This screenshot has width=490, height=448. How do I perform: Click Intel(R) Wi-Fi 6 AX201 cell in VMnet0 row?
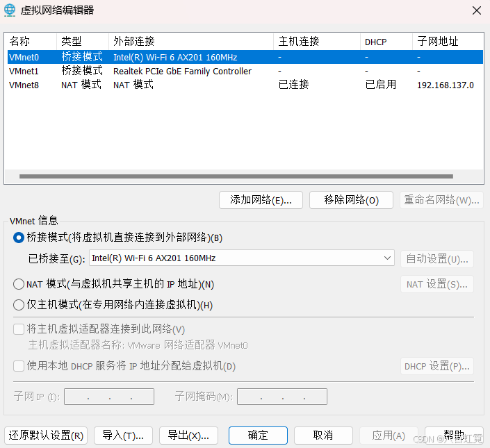[x=175, y=57]
